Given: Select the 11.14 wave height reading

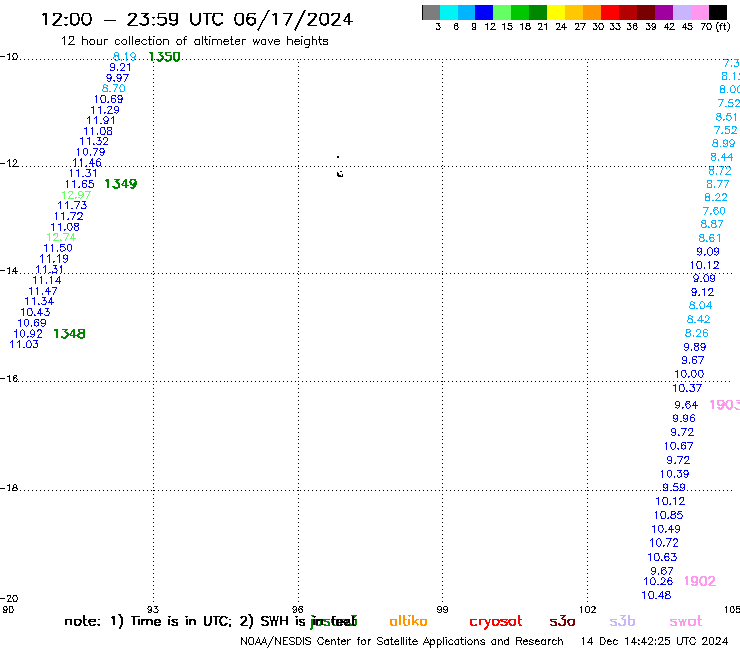Looking at the screenshot, I should tap(47, 280).
